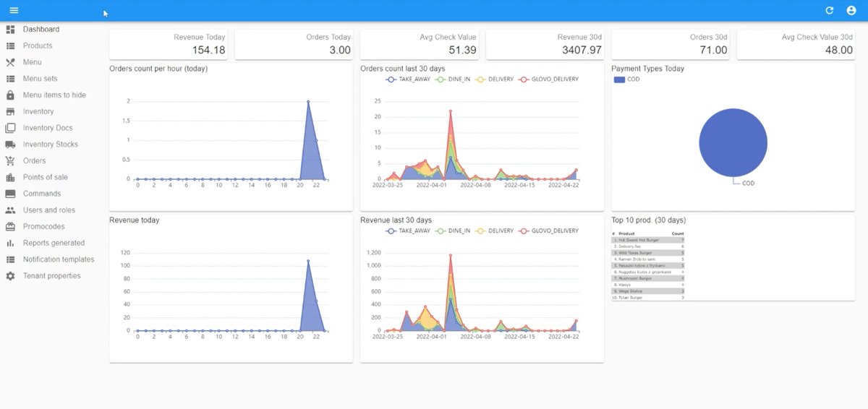
Task: Click Avg Check Value 30d 48.00 value
Action: pos(839,50)
